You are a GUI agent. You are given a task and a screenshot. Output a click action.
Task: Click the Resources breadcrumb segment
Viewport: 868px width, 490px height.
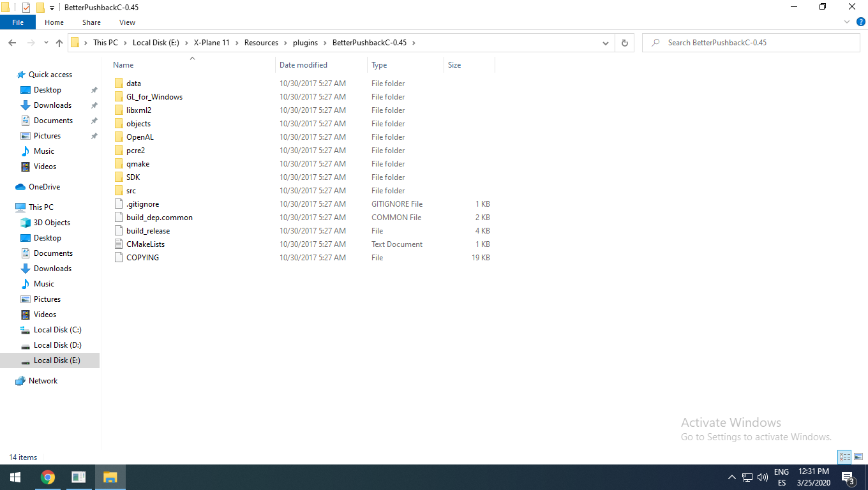pos(261,43)
